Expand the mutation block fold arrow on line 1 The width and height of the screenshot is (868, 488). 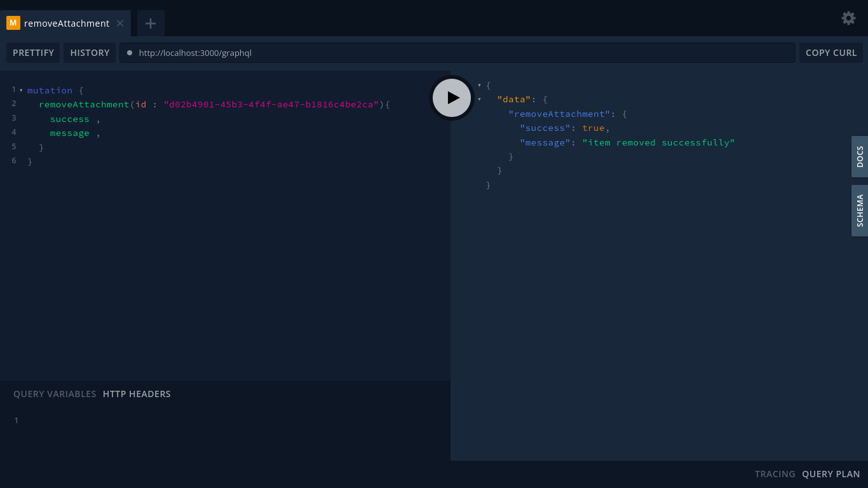tap(22, 90)
